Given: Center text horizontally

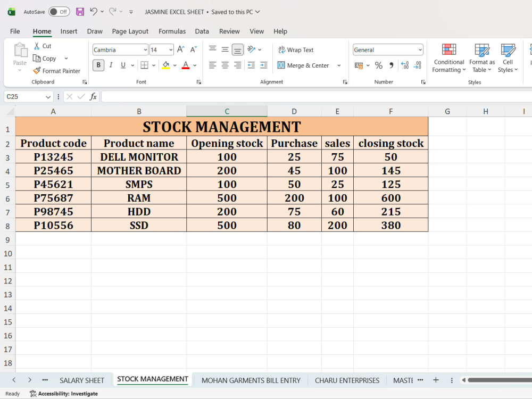Looking at the screenshot, I should tap(225, 65).
